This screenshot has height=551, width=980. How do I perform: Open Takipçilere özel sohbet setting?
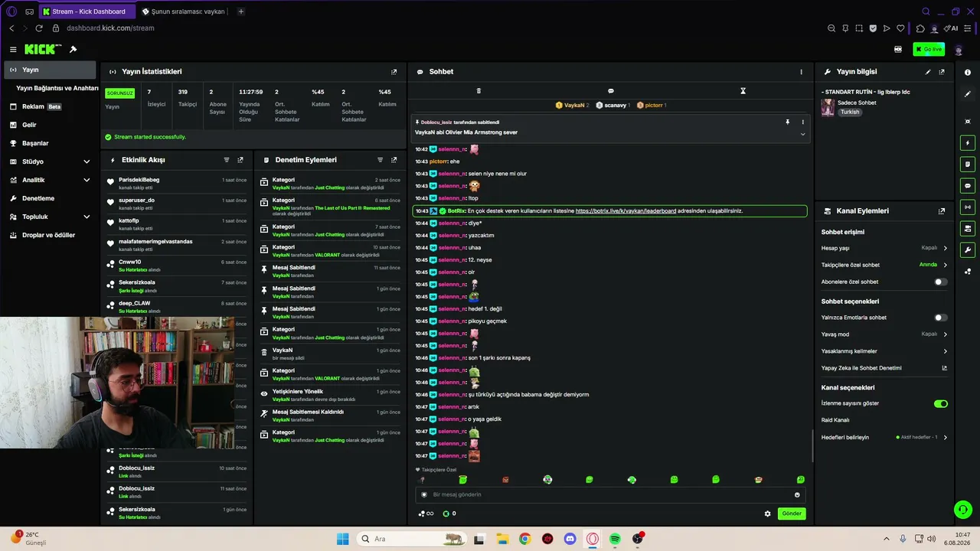click(884, 265)
